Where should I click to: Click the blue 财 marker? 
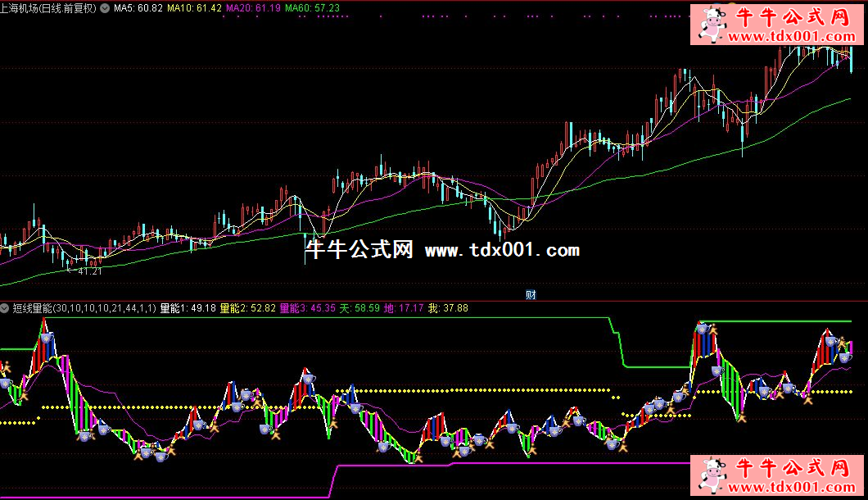click(x=530, y=294)
